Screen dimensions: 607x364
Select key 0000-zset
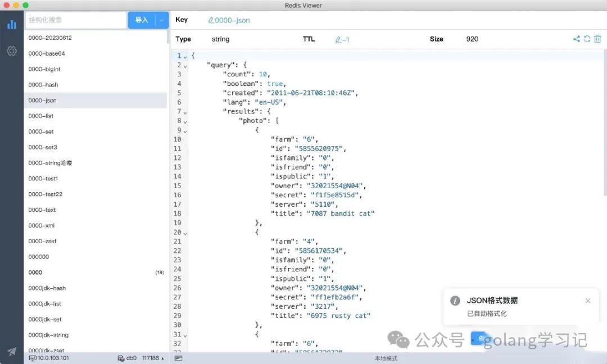(95, 241)
